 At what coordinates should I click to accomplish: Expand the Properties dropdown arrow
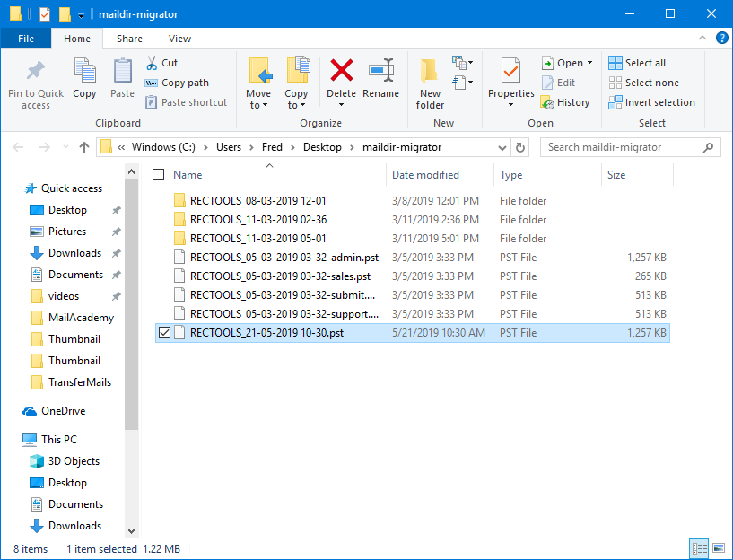[510, 105]
